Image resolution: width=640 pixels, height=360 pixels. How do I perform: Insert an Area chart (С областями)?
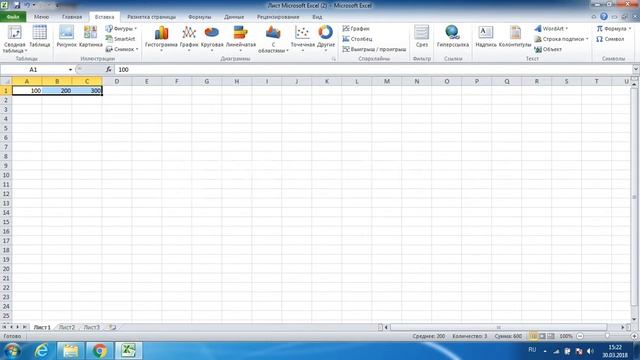(273, 39)
